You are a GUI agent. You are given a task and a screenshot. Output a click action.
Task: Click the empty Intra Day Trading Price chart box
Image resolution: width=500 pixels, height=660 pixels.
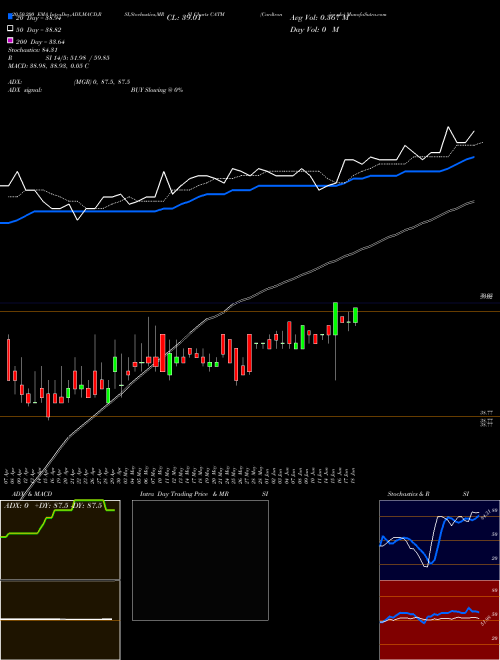coord(200,560)
